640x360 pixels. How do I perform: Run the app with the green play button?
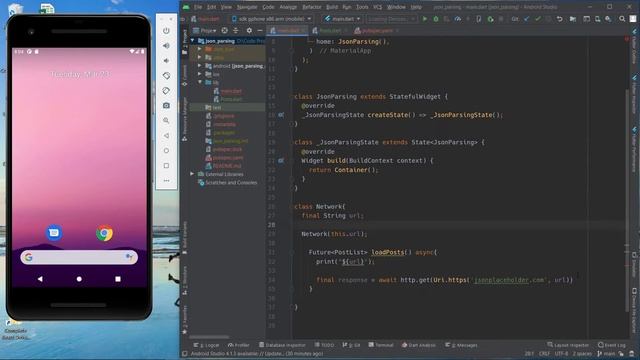425,19
